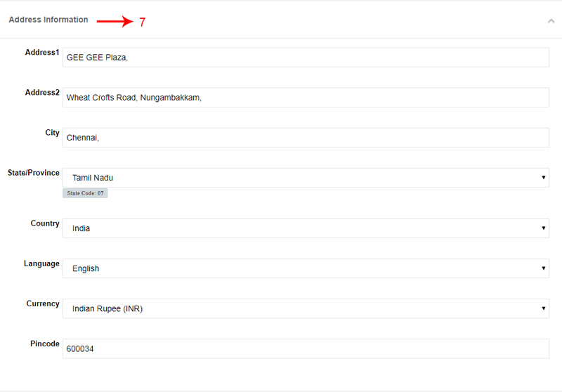Open the State/Province dropdown

(306, 178)
